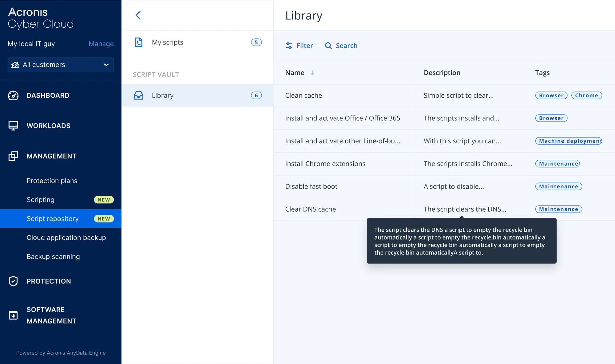Click the Library inbox tray icon

point(138,96)
